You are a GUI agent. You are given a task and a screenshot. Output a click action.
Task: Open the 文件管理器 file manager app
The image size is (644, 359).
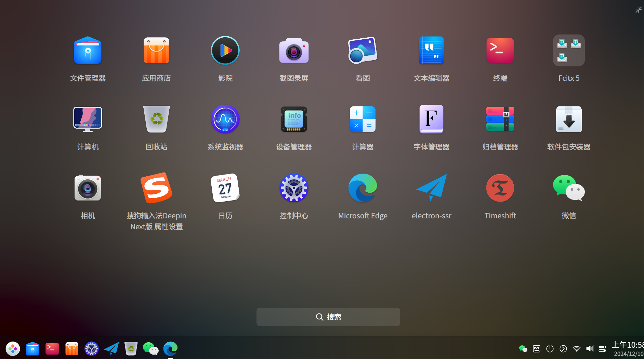click(x=88, y=51)
